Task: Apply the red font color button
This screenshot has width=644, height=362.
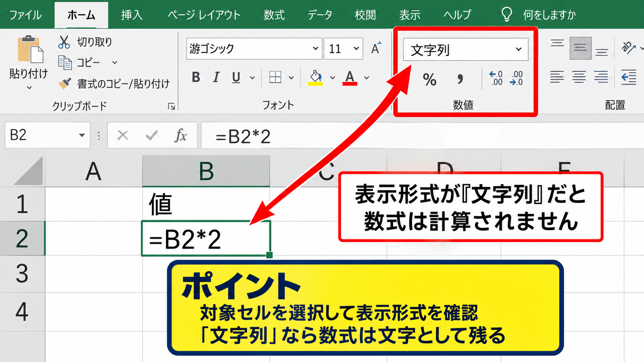Action: pyautogui.click(x=350, y=78)
